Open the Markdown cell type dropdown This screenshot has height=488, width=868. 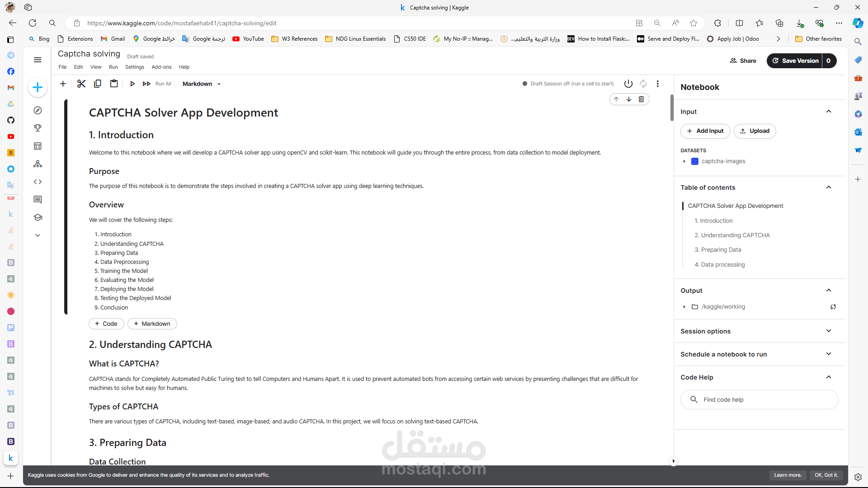click(202, 84)
